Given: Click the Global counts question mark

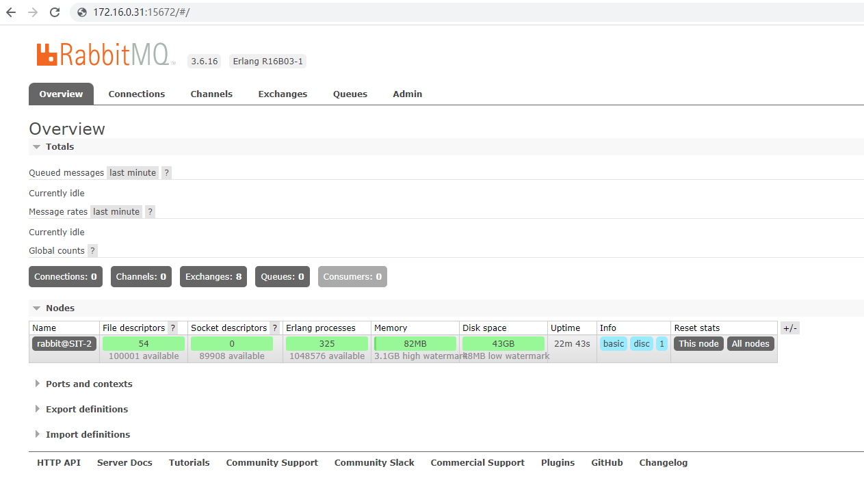Looking at the screenshot, I should click(92, 250).
